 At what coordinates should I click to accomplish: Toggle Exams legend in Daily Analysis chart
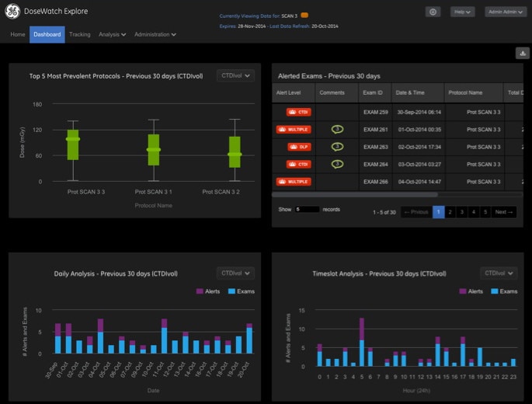242,291
